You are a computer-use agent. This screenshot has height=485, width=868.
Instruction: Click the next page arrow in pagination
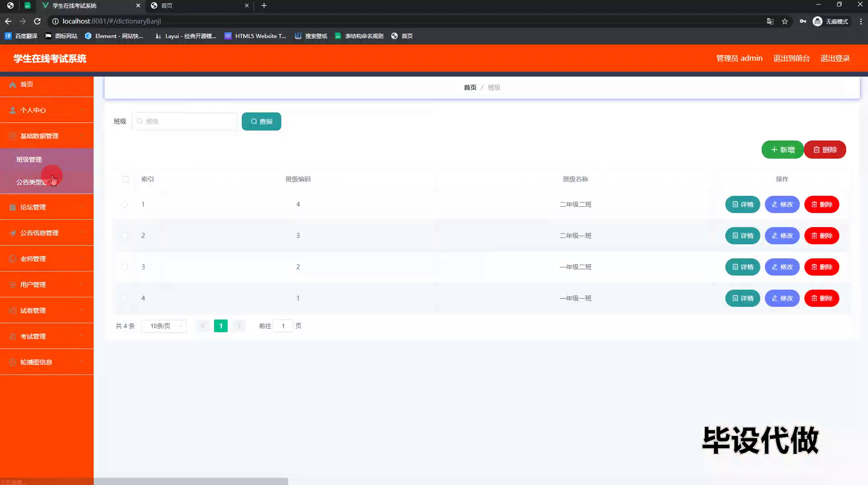239,326
